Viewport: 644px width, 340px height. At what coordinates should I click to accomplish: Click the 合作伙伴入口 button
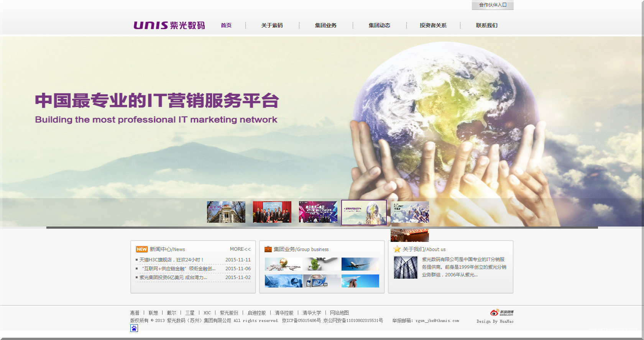click(493, 5)
